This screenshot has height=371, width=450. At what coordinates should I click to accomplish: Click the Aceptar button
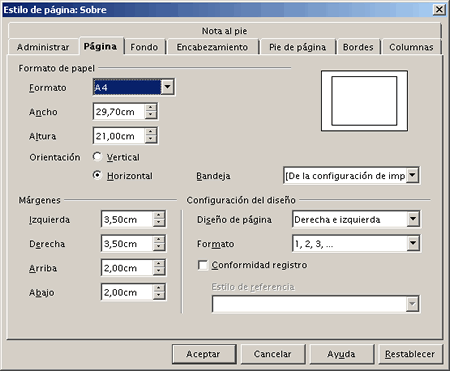[204, 354]
